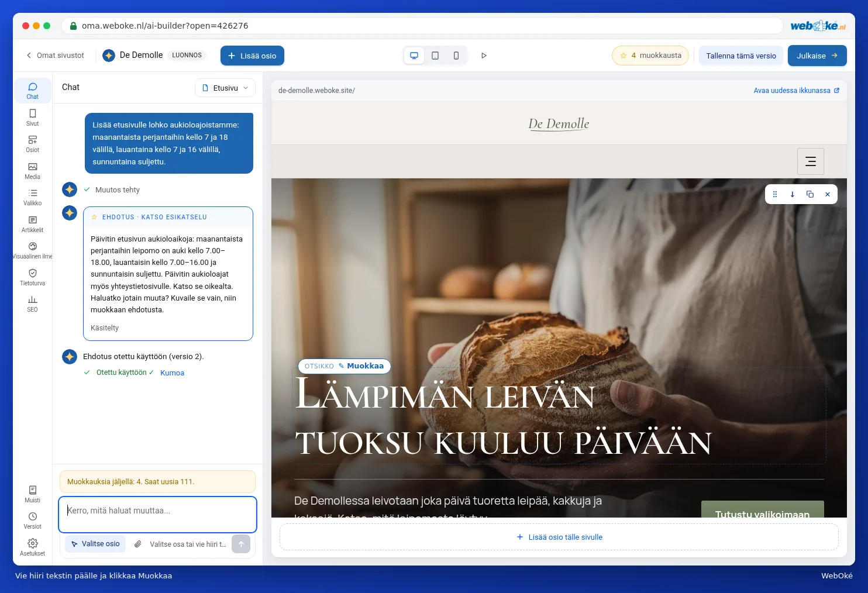Open the Tietoturva security panel

tap(33, 277)
